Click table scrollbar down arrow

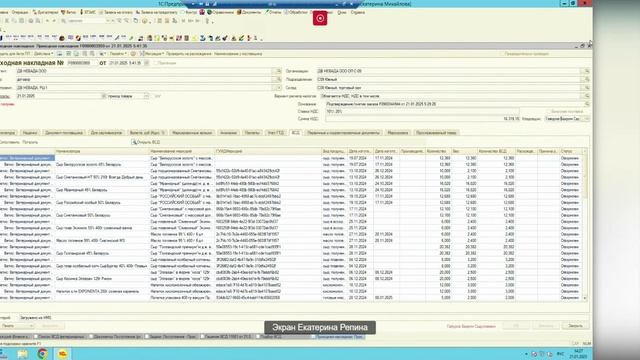pyautogui.click(x=585, y=298)
